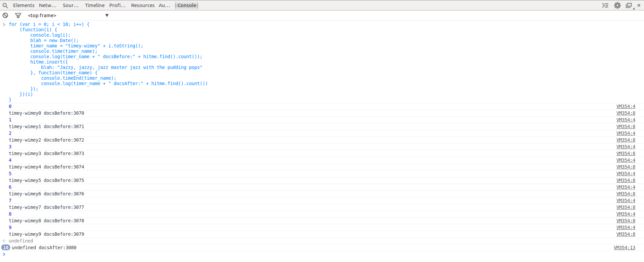Open VM354:4 link on output row 0
This screenshot has width=644, height=262.
(x=626, y=107)
